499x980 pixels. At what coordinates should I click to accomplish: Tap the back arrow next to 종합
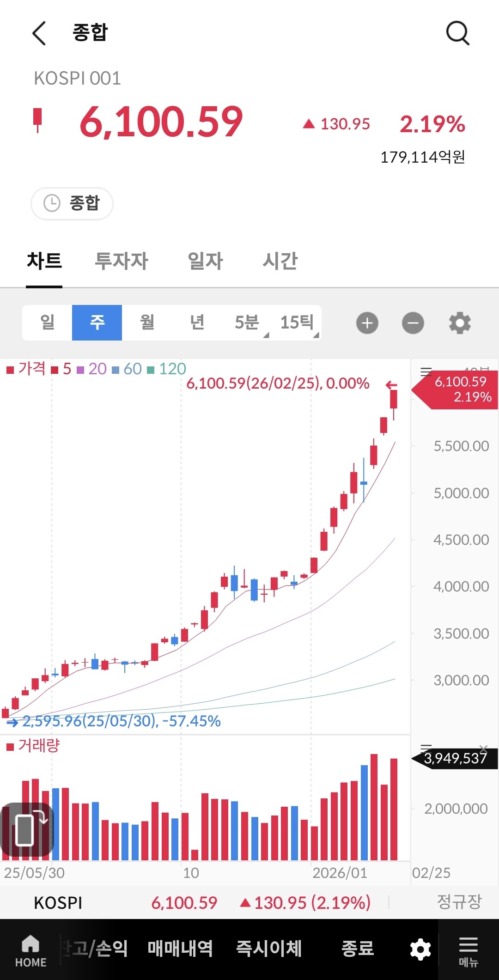coord(39,33)
